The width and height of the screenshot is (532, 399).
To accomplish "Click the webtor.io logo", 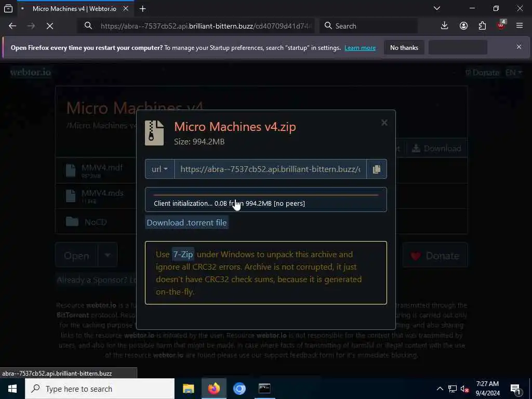I will point(31,72).
